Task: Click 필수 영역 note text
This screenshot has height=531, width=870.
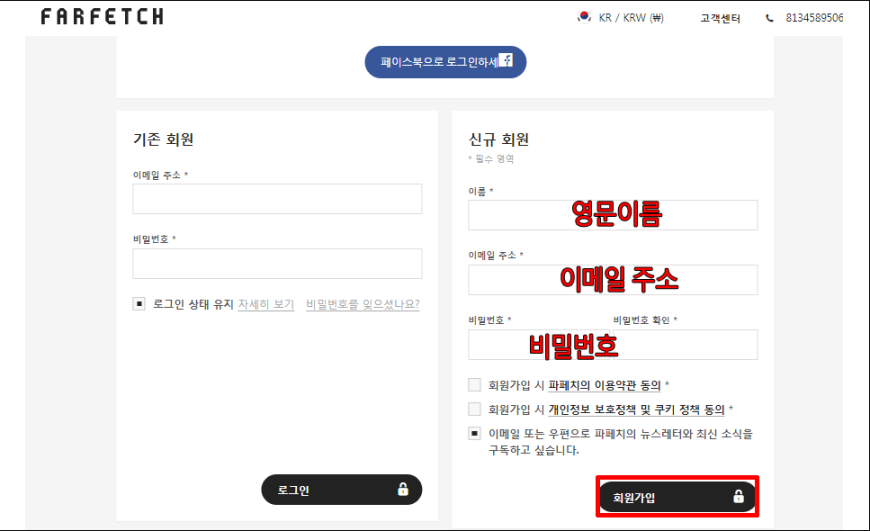Action: (x=491, y=159)
